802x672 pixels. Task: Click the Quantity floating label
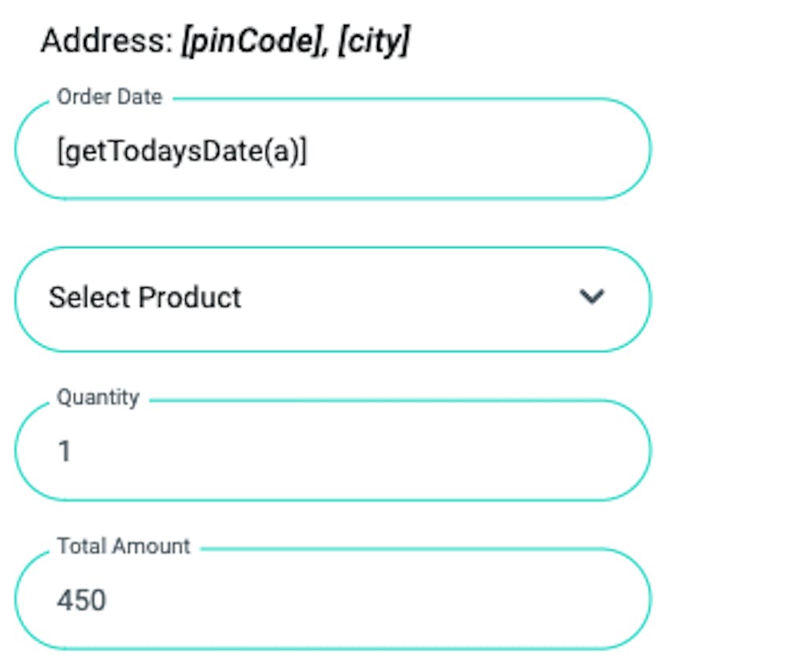(98, 398)
